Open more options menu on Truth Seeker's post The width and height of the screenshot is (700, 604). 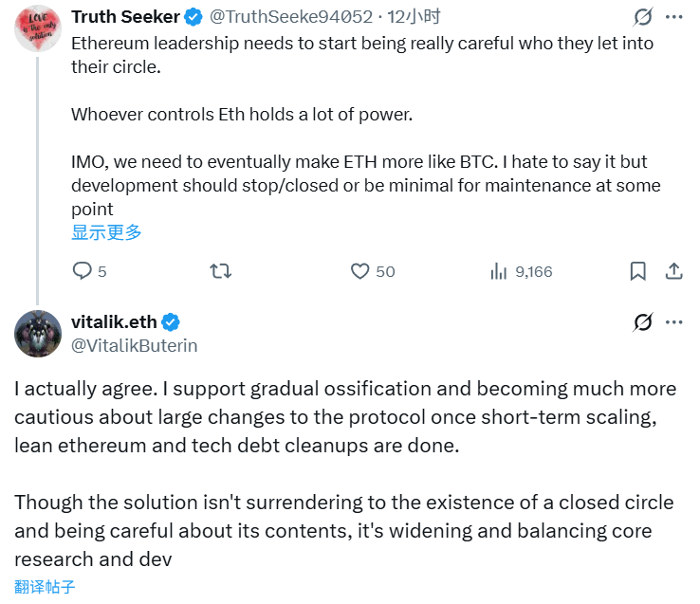674,17
